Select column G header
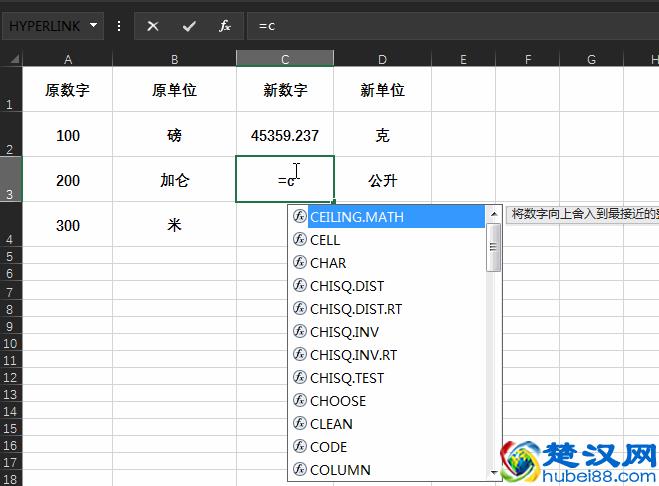659x486 pixels. pos(592,59)
